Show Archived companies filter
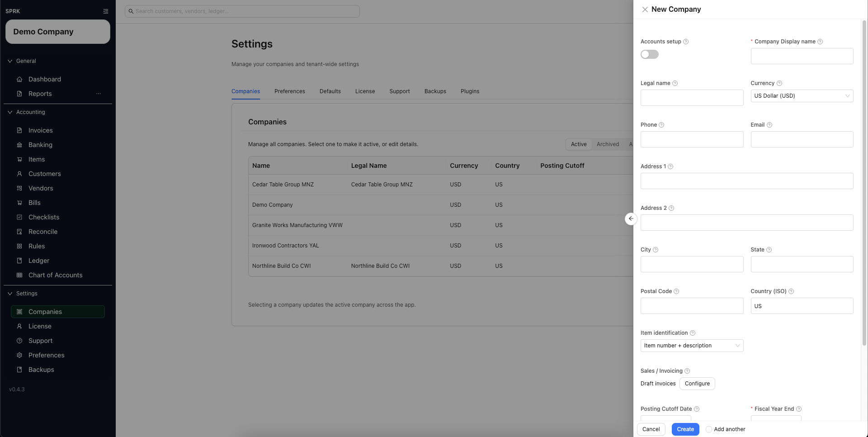Viewport: 868px width, 437px height. click(608, 144)
